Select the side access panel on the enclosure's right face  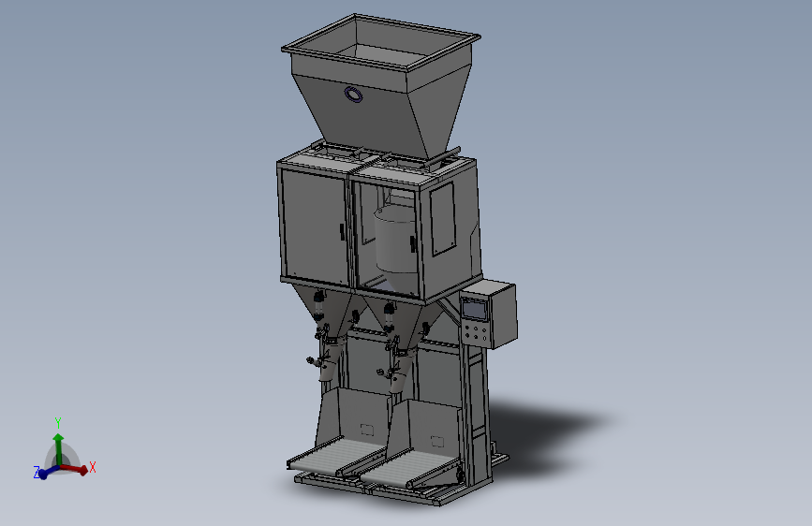click(x=443, y=218)
